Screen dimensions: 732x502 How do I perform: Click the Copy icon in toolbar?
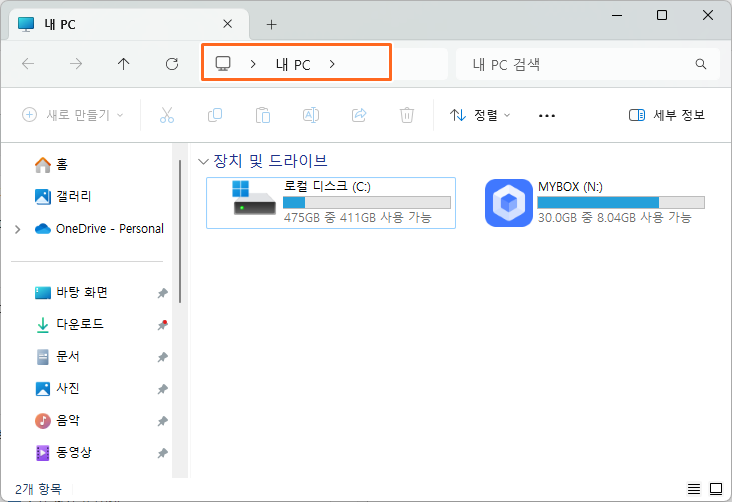pos(215,115)
